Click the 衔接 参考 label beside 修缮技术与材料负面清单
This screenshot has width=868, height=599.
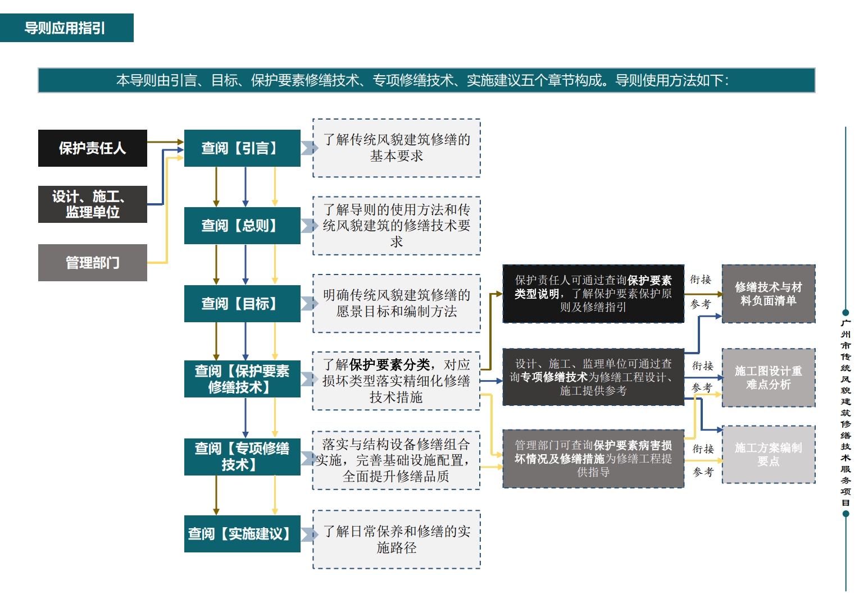point(701,292)
